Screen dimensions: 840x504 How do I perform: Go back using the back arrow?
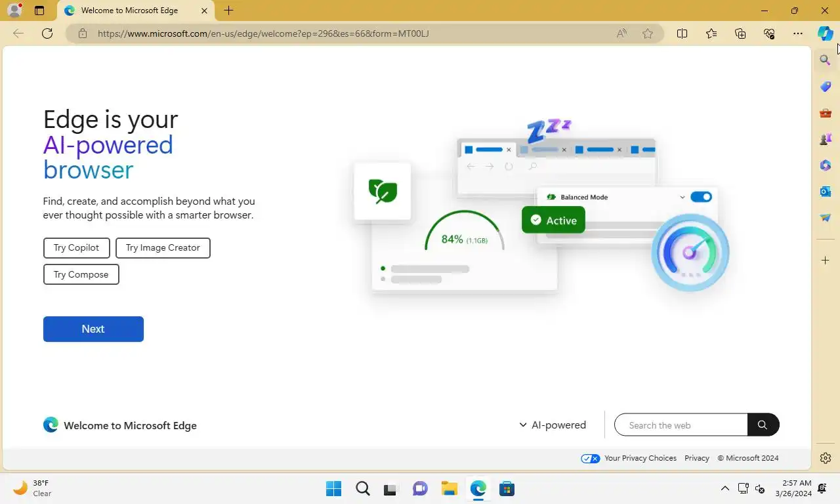click(x=18, y=33)
